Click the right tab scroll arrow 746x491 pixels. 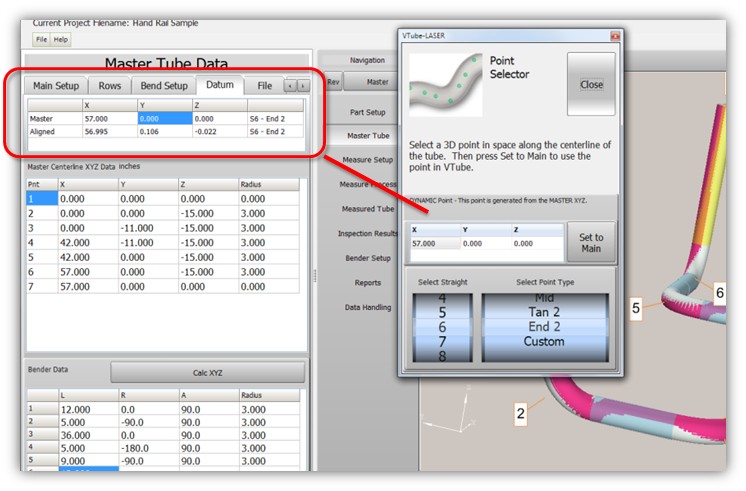click(x=302, y=86)
